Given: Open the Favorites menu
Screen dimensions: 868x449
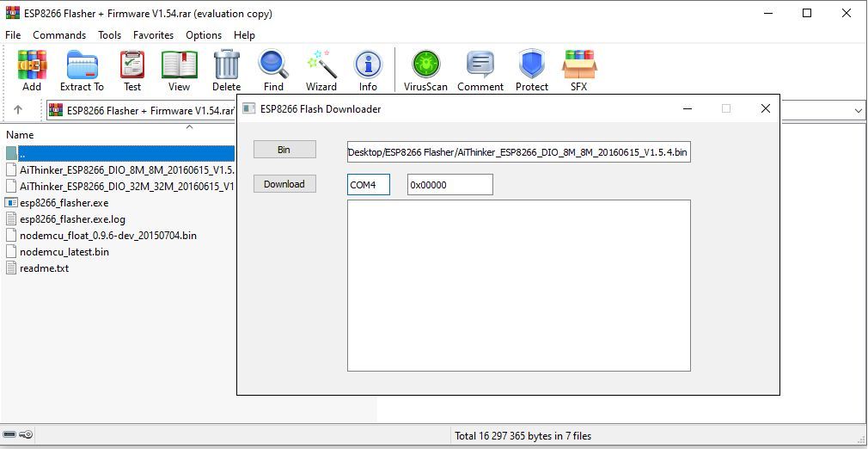Looking at the screenshot, I should (x=153, y=35).
